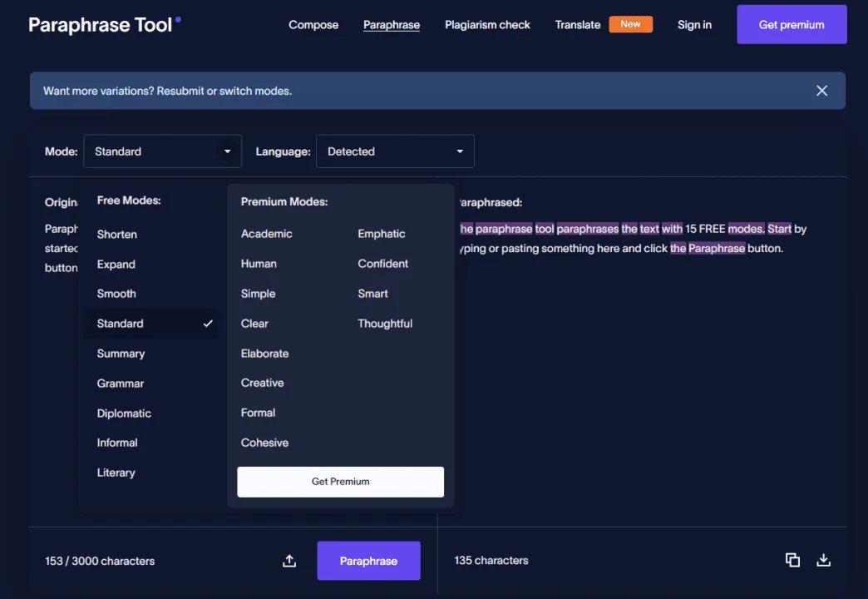Click the Get premium header button
Screen dimensions: 868x599
click(792, 24)
